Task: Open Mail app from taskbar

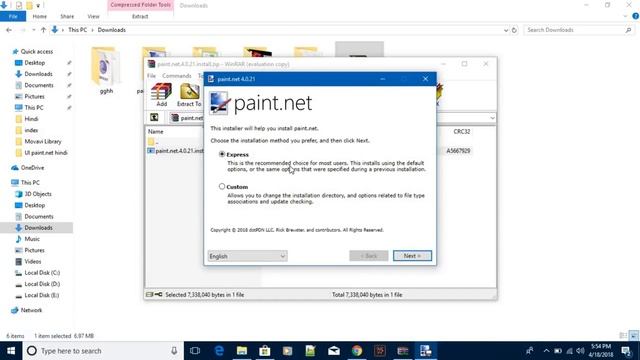Action: point(334,351)
